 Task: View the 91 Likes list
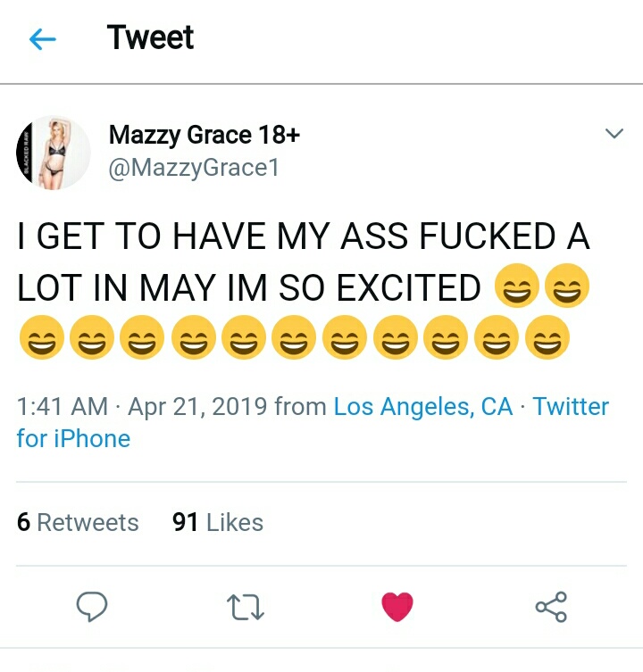(217, 522)
